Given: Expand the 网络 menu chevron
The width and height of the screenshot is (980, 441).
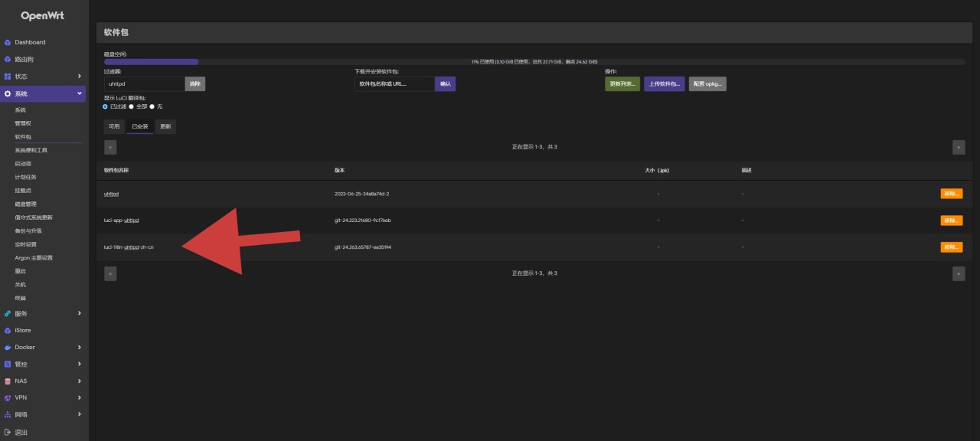Looking at the screenshot, I should click(80, 414).
